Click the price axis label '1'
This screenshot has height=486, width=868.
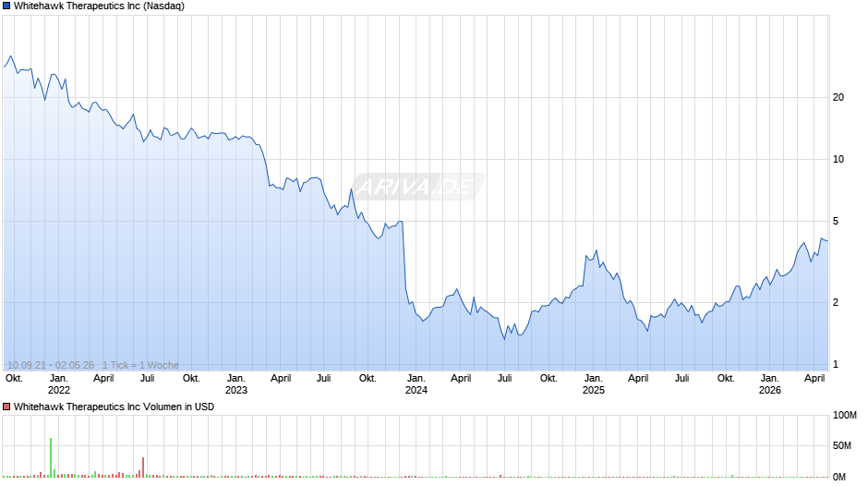[x=836, y=365]
